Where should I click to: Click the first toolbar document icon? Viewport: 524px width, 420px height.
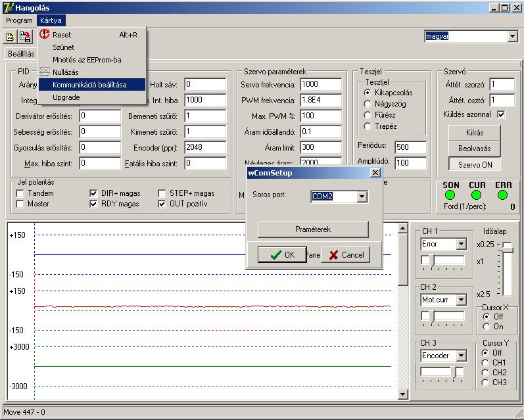(x=11, y=37)
